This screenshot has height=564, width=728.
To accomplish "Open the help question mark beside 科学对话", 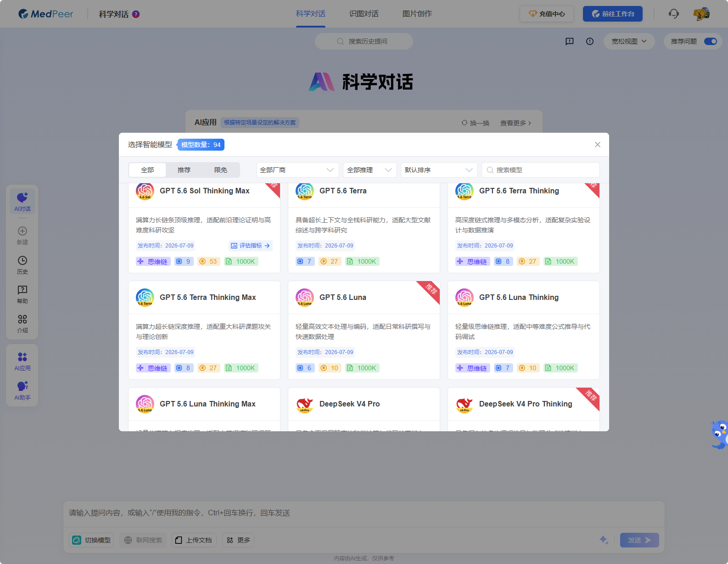I will [136, 14].
